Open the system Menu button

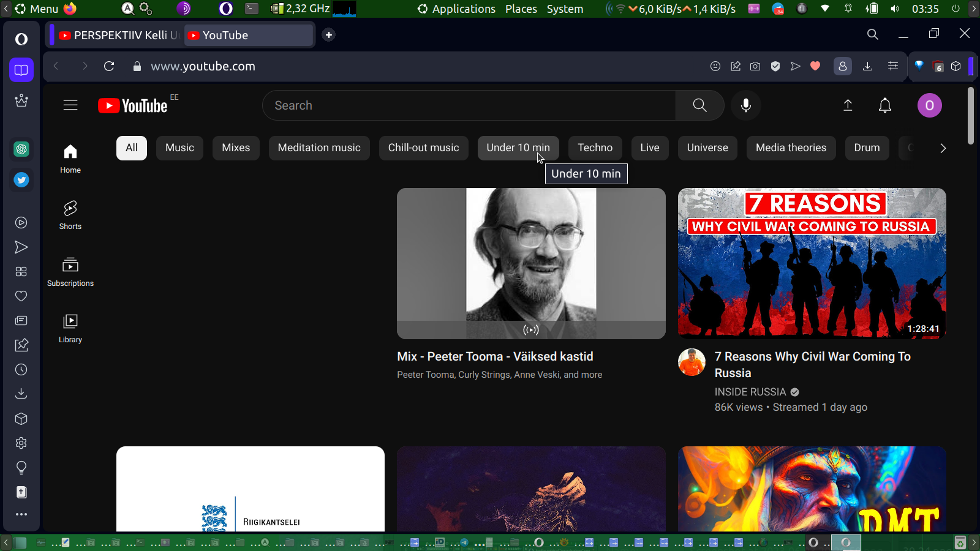pyautogui.click(x=37, y=9)
